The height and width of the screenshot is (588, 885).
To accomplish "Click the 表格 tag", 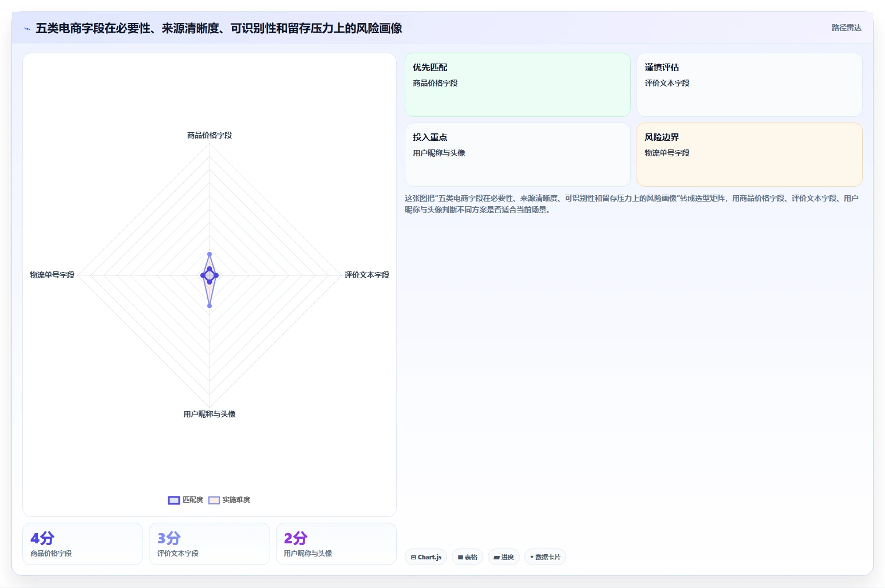I will (x=467, y=557).
